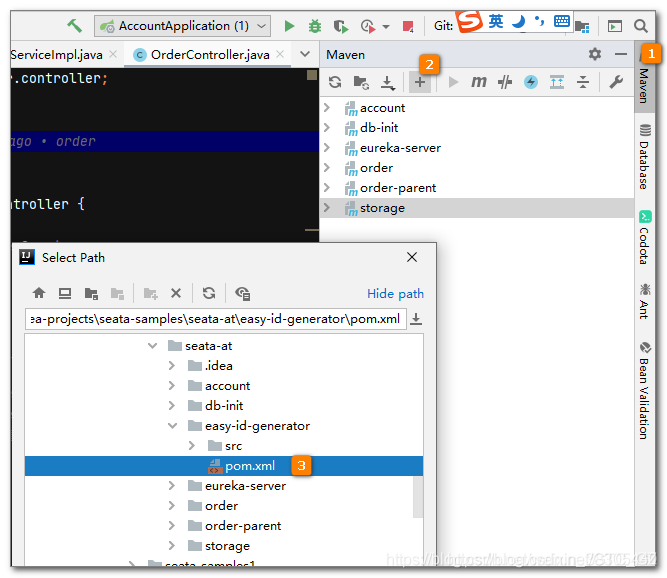Minimize the Maven panel
This screenshot has width=667, height=578.
(x=621, y=54)
